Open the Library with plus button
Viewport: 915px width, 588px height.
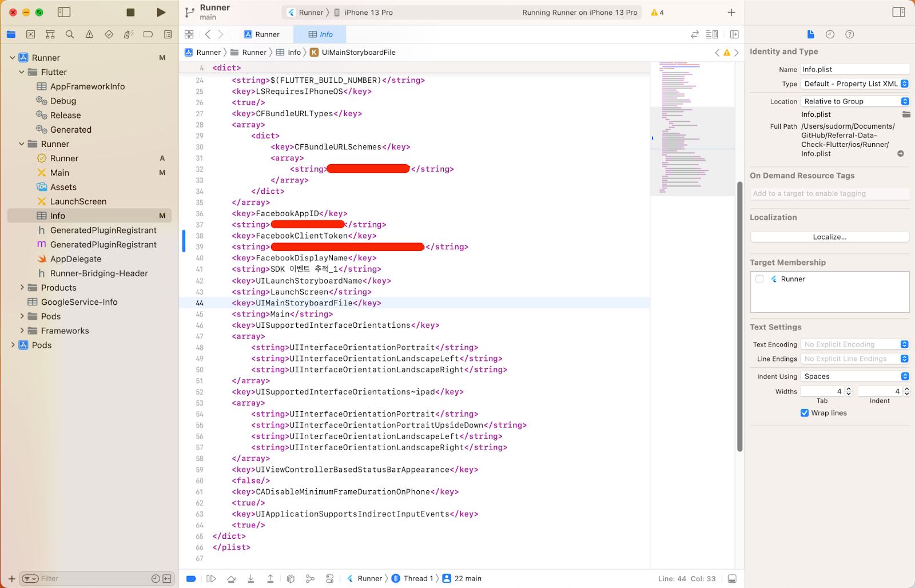click(x=731, y=12)
